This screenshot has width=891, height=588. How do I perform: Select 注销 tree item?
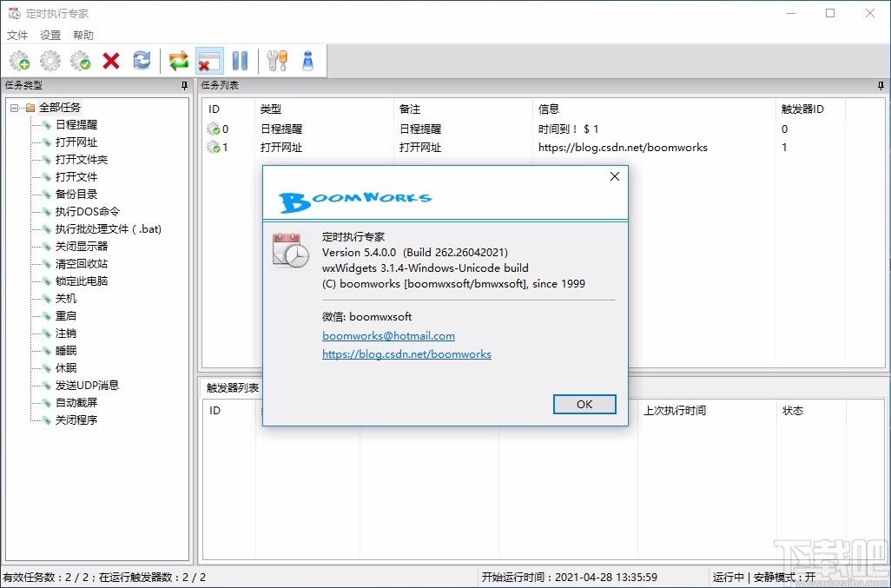(66, 334)
